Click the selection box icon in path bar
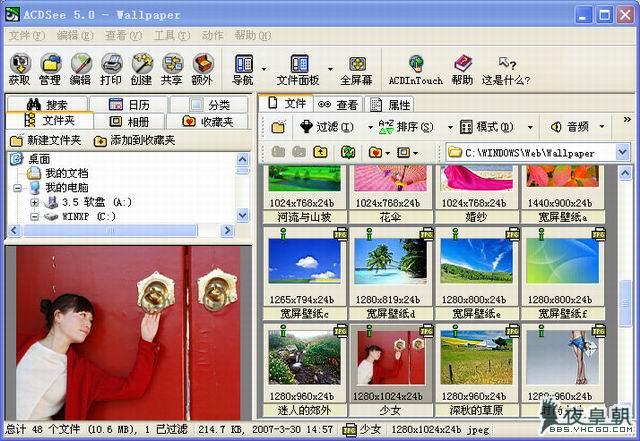 click(x=403, y=152)
